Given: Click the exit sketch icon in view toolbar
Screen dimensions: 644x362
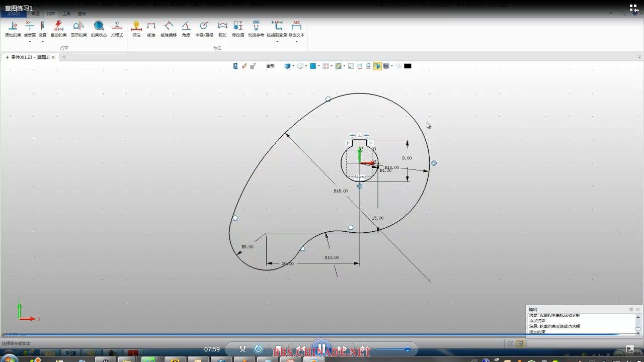Looking at the screenshot, I should click(x=235, y=66).
